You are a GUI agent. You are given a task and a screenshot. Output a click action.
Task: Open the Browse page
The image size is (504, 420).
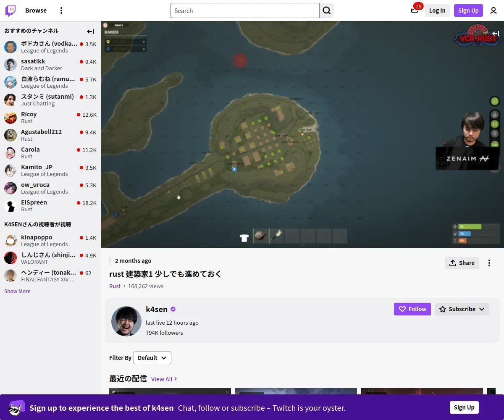(x=36, y=10)
